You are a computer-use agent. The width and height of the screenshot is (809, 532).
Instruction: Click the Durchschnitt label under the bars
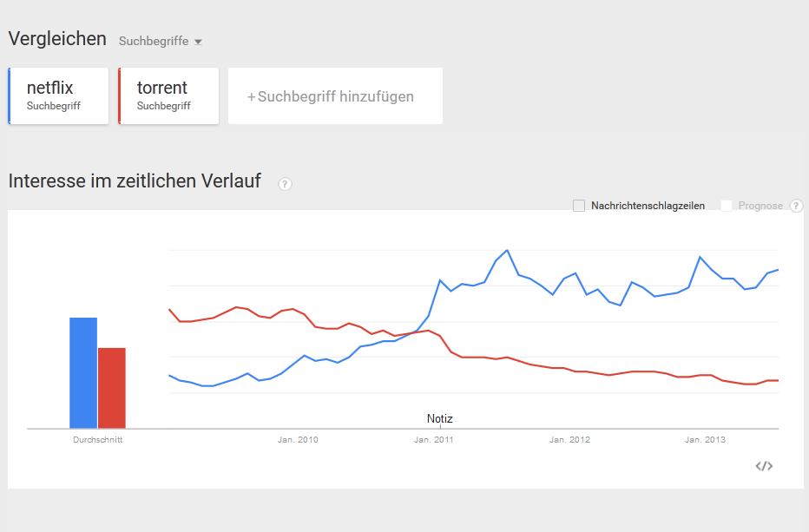point(97,440)
